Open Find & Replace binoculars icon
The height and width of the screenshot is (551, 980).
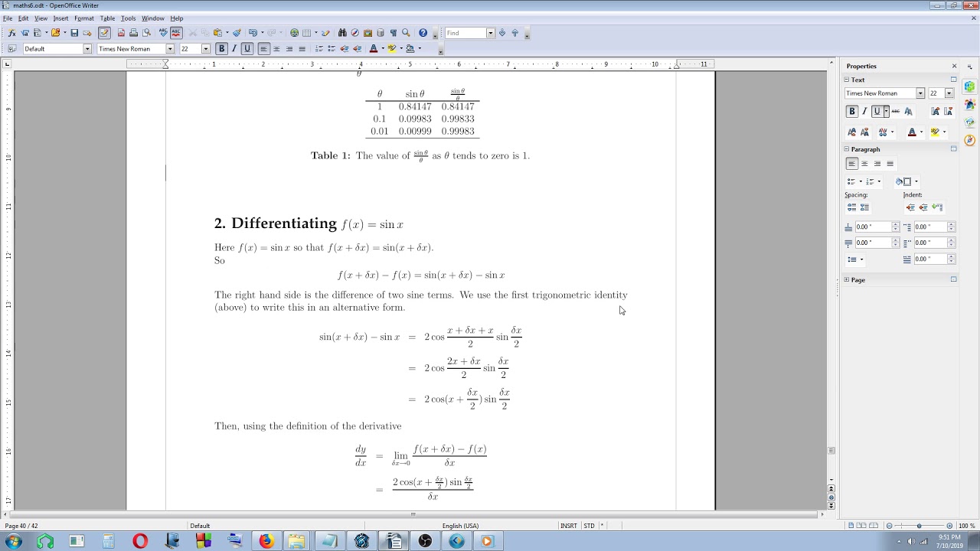click(x=342, y=33)
